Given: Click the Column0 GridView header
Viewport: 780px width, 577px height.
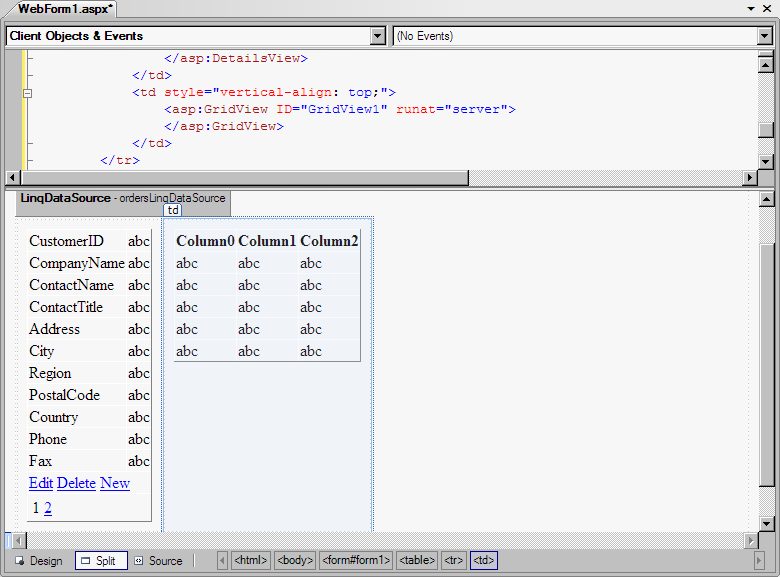Looking at the screenshot, I should point(205,241).
